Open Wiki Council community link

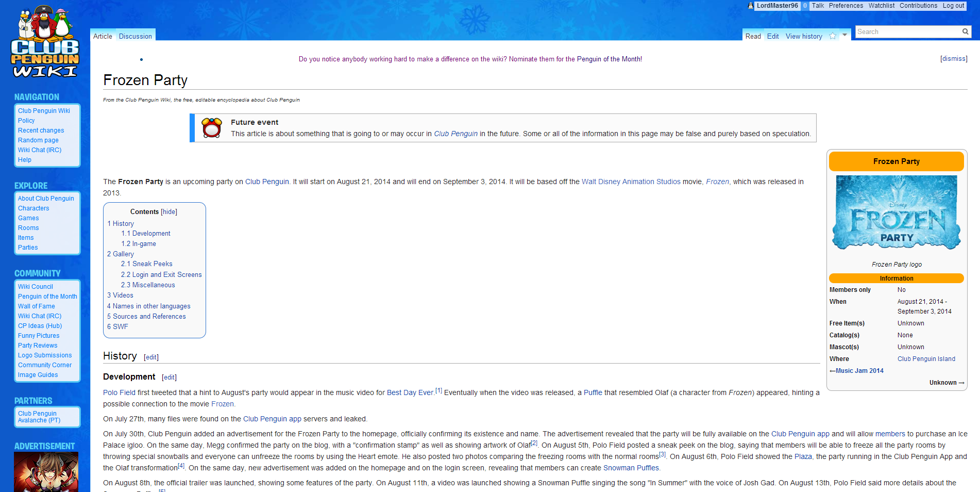(36, 287)
